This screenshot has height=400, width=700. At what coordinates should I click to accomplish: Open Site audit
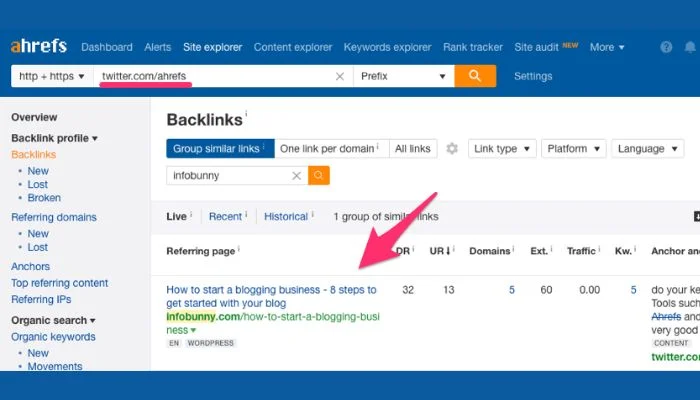pos(536,47)
